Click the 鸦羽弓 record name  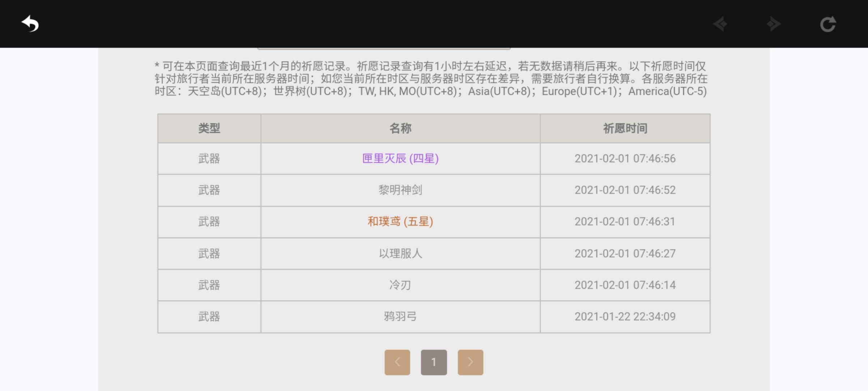tap(400, 316)
